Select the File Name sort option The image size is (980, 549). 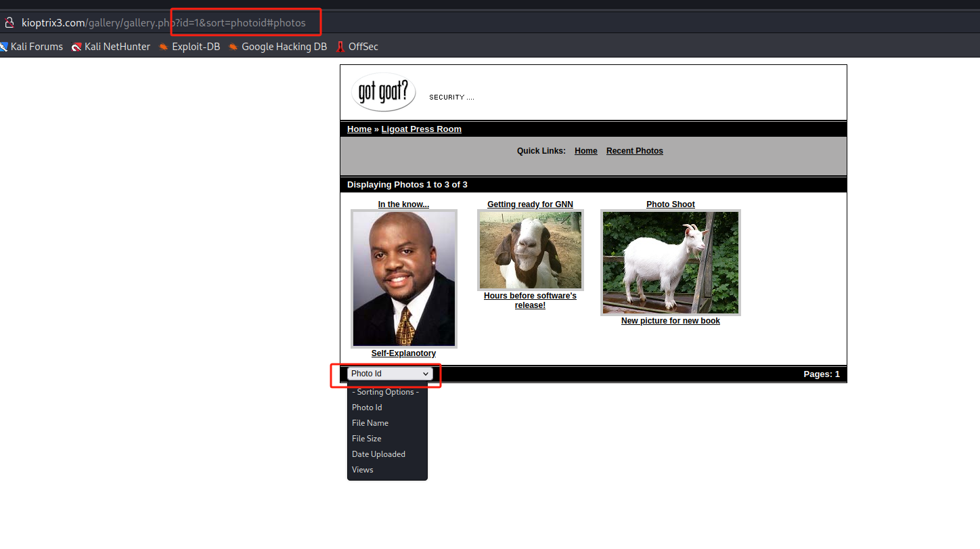coord(370,423)
